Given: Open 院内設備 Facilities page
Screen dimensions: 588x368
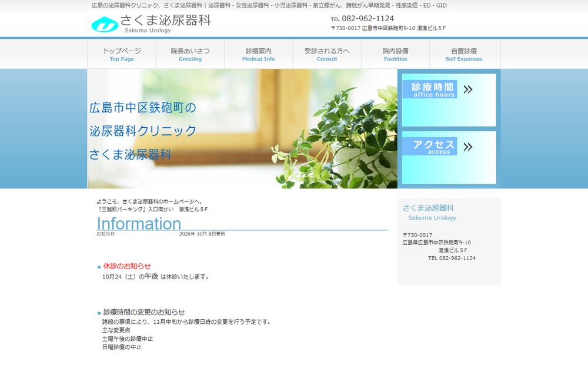Looking at the screenshot, I should pos(395,54).
